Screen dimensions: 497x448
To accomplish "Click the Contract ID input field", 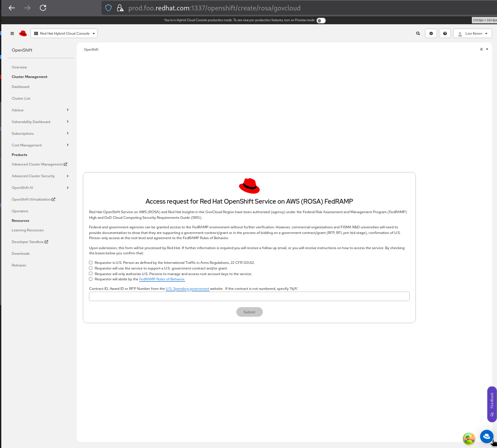I will tap(249, 296).
